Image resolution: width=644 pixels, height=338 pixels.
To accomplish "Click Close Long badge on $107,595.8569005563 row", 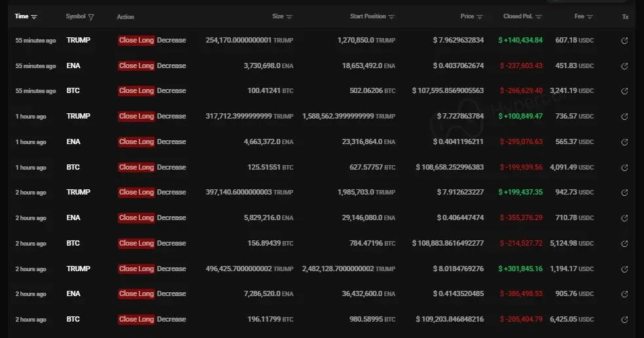I will click(136, 91).
